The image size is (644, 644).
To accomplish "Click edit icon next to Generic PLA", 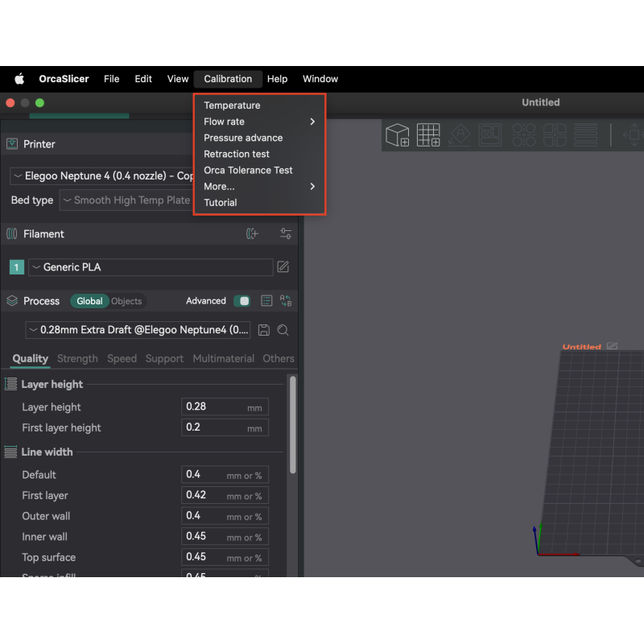I will 283,267.
